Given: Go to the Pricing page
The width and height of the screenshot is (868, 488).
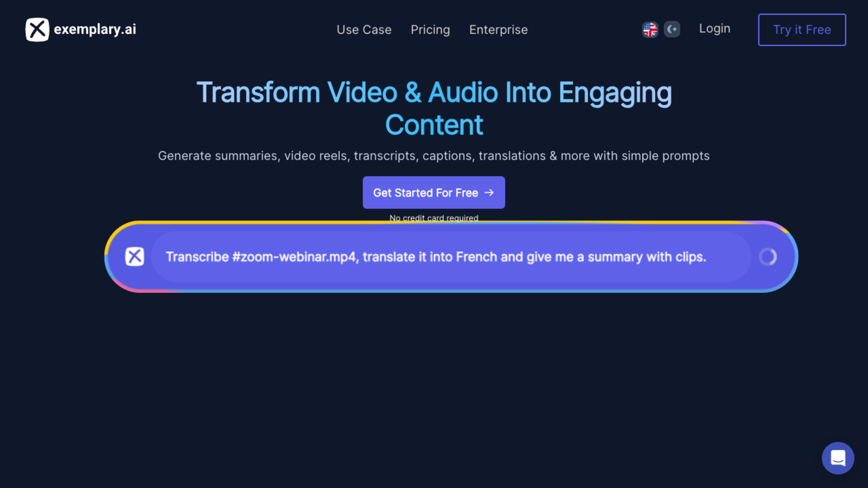Looking at the screenshot, I should (x=430, y=30).
